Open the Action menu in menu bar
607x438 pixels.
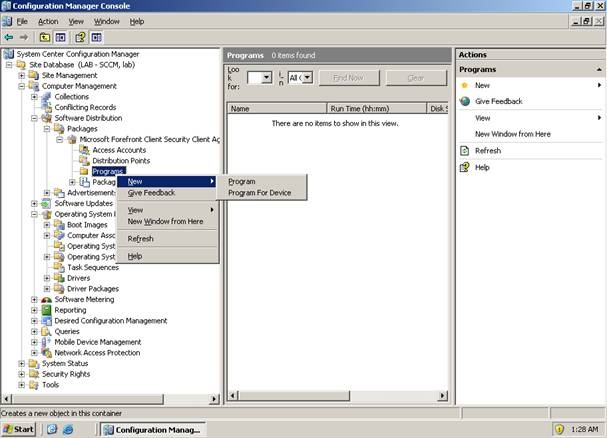[48, 21]
